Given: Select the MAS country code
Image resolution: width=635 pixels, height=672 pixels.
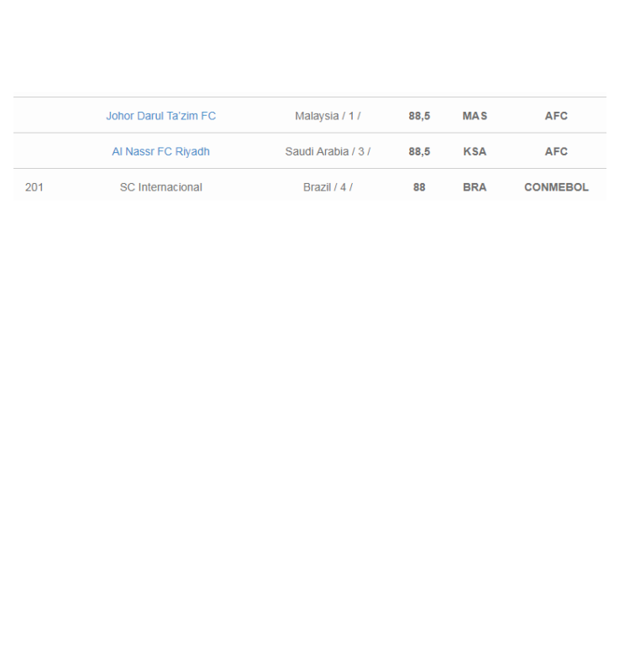Looking at the screenshot, I should click(x=475, y=116).
